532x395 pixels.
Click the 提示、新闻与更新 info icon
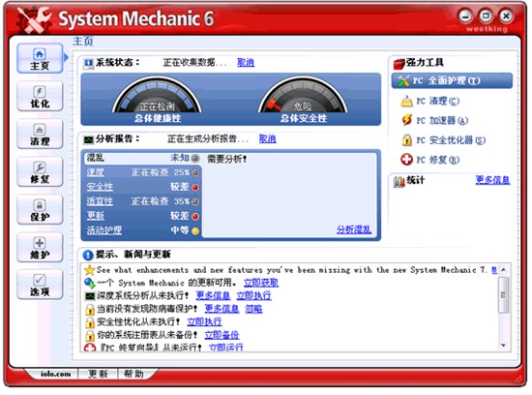[88, 255]
